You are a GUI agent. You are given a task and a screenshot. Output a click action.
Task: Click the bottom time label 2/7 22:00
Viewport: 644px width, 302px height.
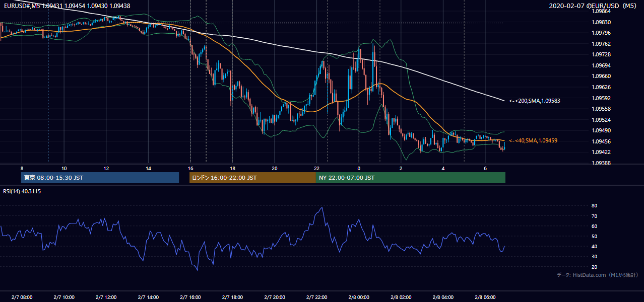(316, 297)
